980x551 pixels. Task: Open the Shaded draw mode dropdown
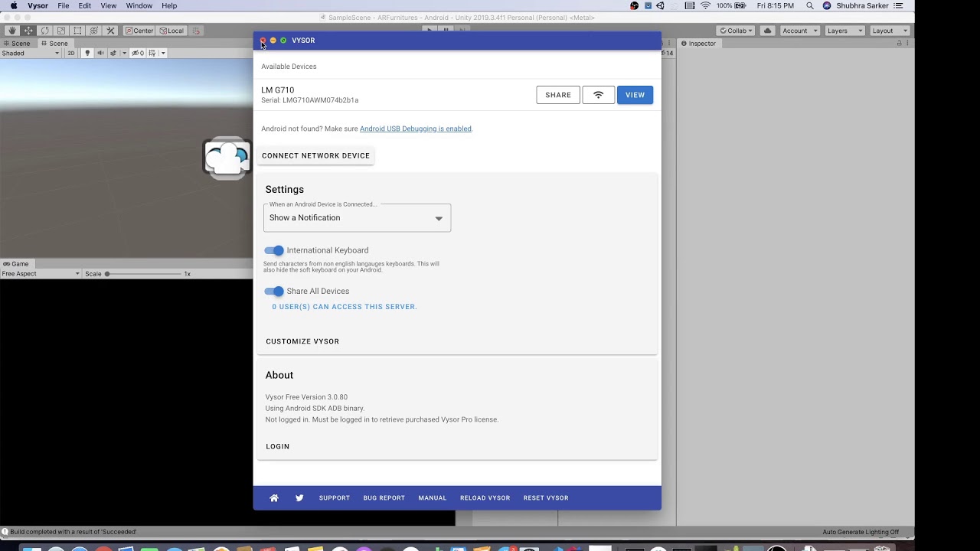point(31,54)
